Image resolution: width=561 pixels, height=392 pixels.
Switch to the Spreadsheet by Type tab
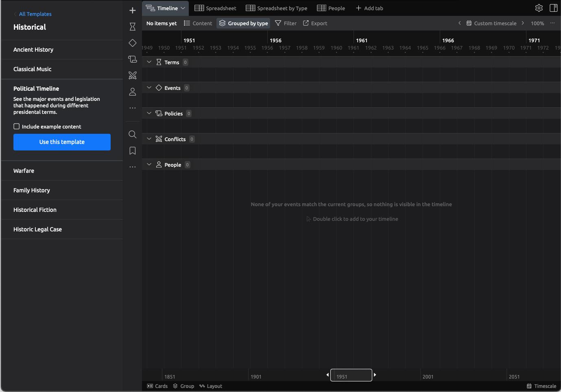[x=277, y=8]
